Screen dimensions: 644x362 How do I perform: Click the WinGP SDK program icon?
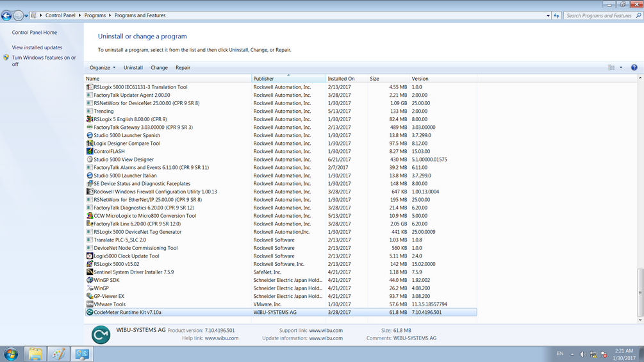pos(90,280)
